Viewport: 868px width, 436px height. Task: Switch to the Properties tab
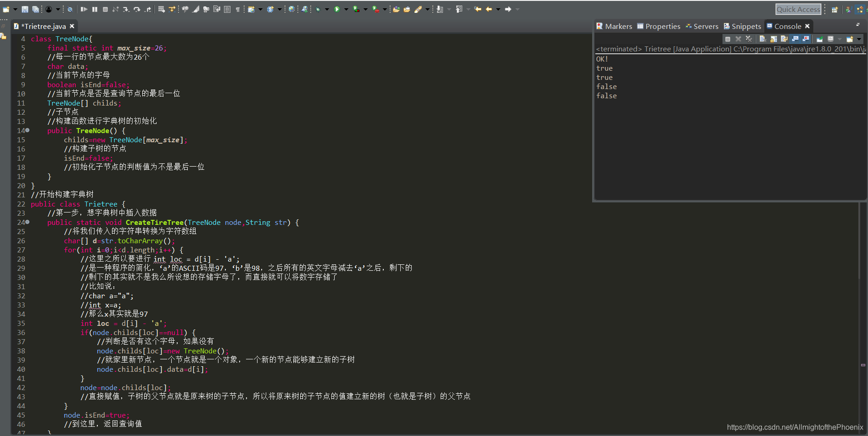click(x=659, y=26)
